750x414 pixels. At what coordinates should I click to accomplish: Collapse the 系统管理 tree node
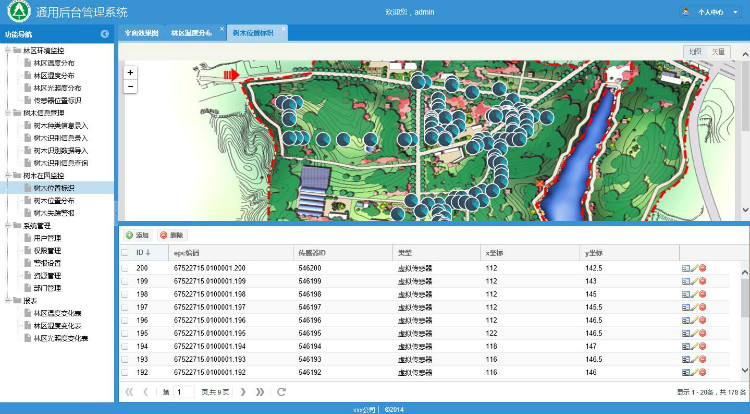pos(8,225)
